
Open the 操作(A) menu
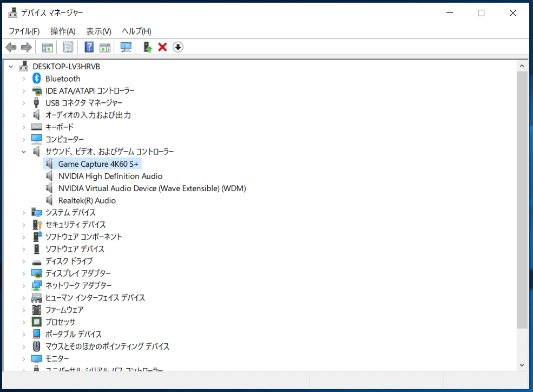tap(63, 31)
